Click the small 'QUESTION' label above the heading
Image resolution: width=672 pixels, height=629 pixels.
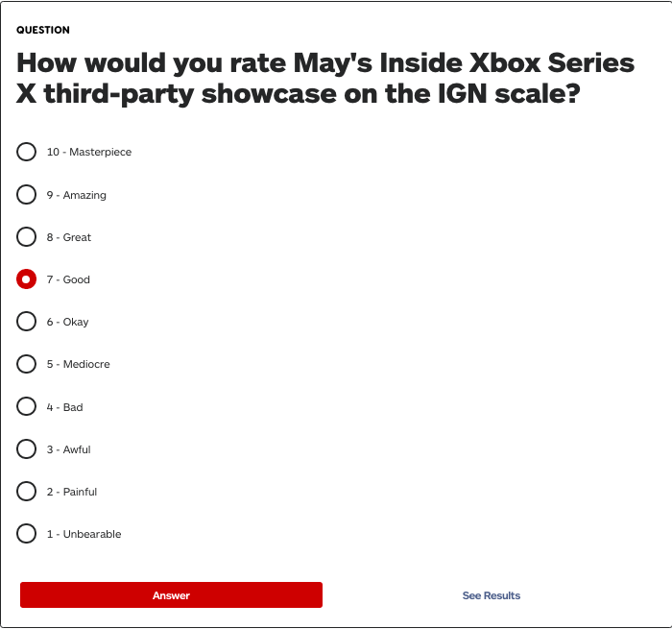click(43, 30)
